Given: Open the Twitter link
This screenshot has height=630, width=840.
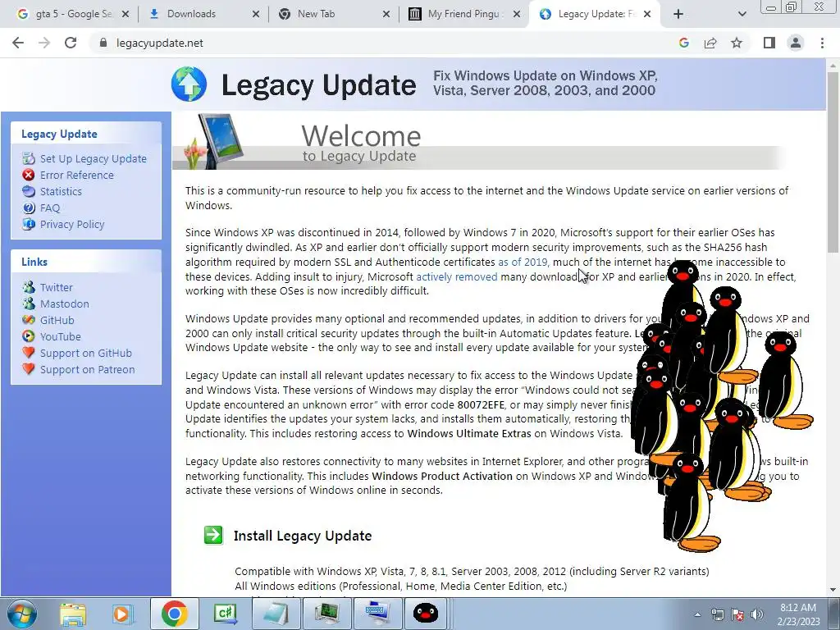Looking at the screenshot, I should point(57,288).
